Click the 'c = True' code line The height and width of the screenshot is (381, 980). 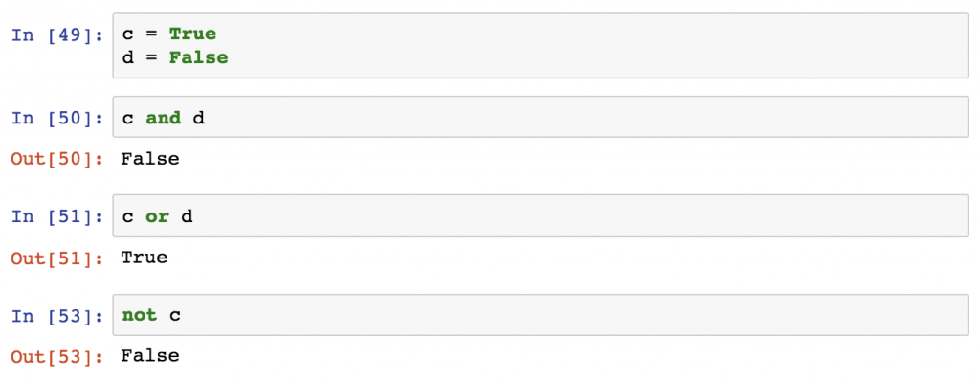pos(168,34)
